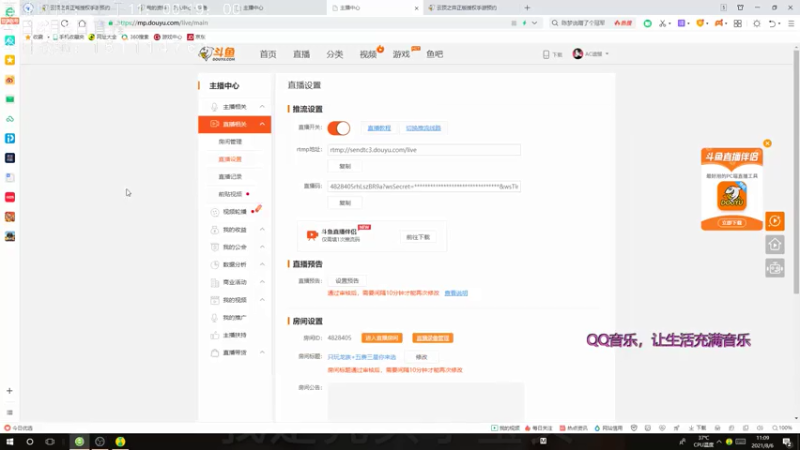Viewport: 800px width, 450px height.
Task: Click the 设置预告 button
Action: point(347,281)
